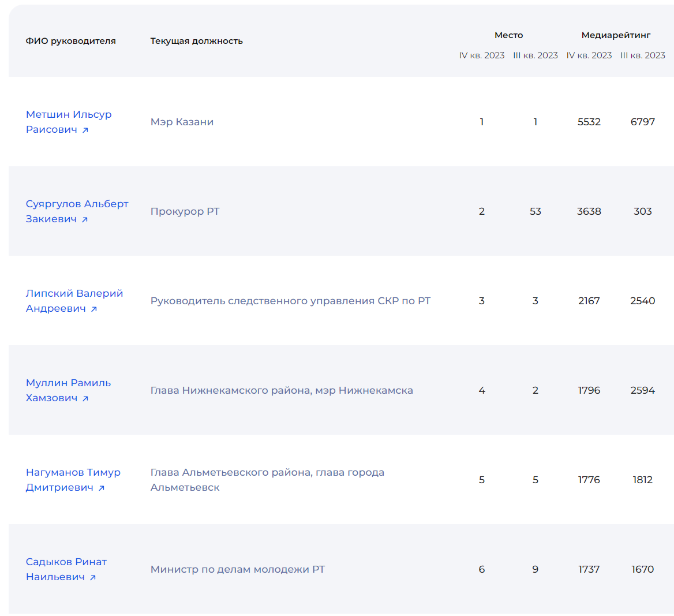Click IV кв. 2023 subheader under Место

(482, 55)
